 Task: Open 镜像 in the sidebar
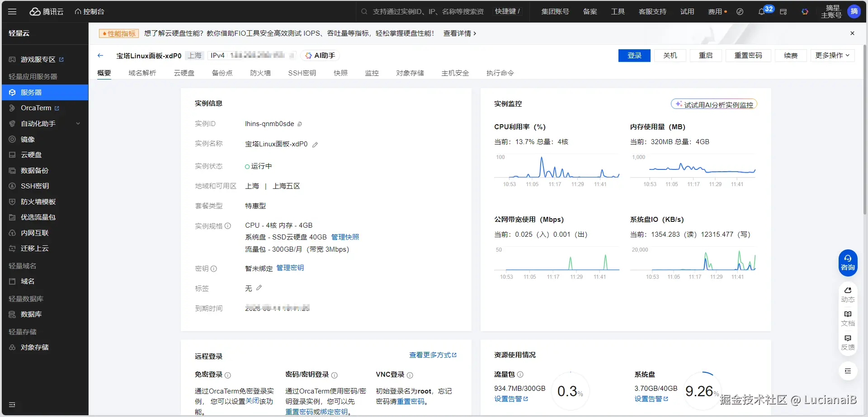(28, 140)
